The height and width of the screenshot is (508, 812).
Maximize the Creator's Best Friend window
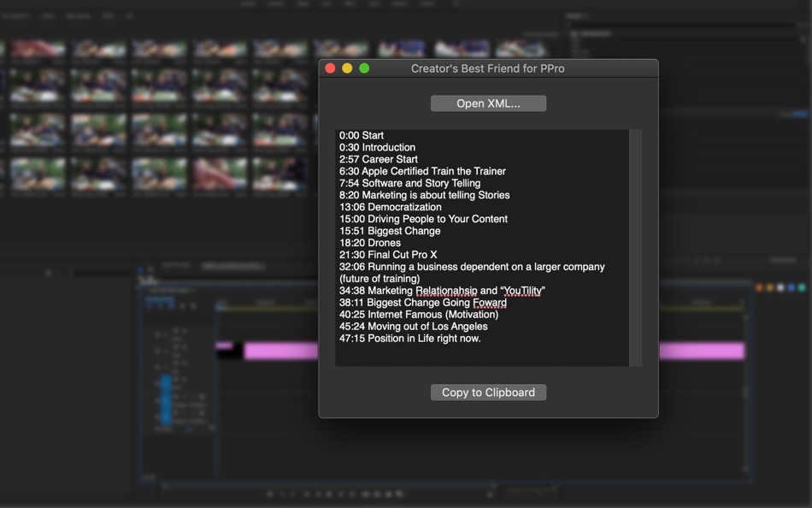tap(364, 68)
